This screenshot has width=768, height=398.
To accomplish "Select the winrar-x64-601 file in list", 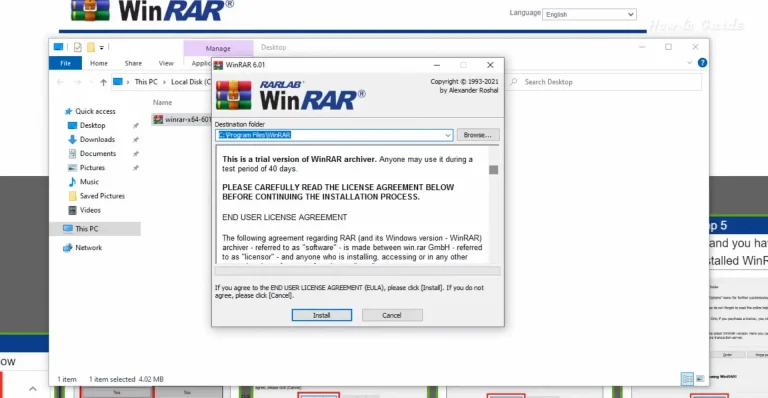I will 181,119.
